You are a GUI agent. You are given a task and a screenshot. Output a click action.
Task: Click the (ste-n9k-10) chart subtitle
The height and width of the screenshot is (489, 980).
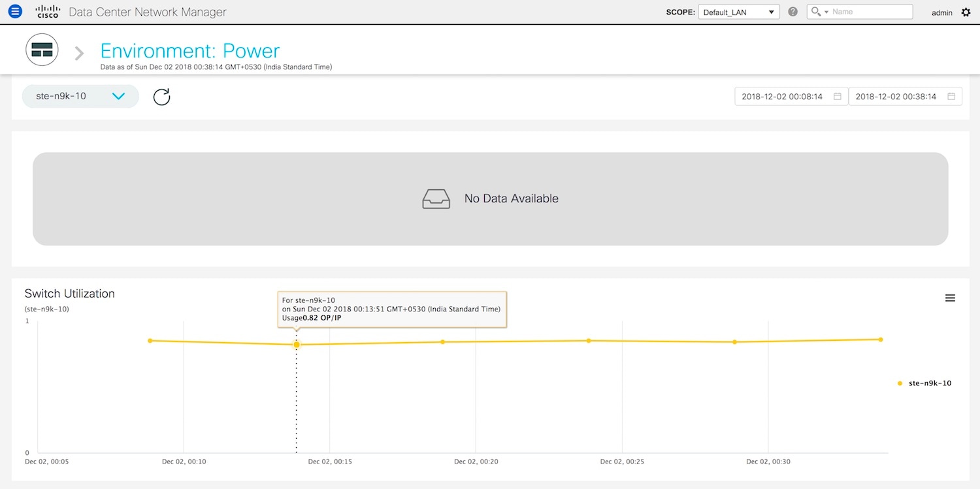click(x=47, y=309)
